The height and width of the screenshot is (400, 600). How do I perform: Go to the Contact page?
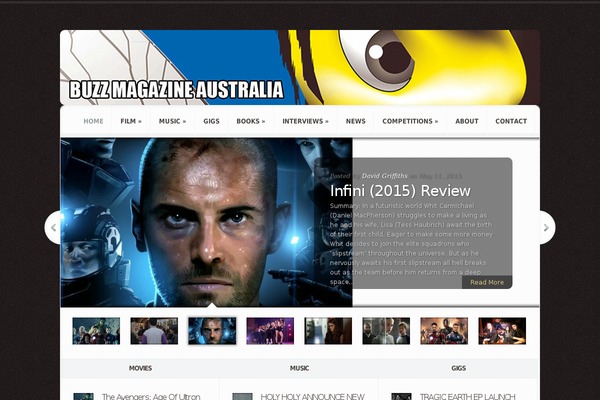click(511, 121)
